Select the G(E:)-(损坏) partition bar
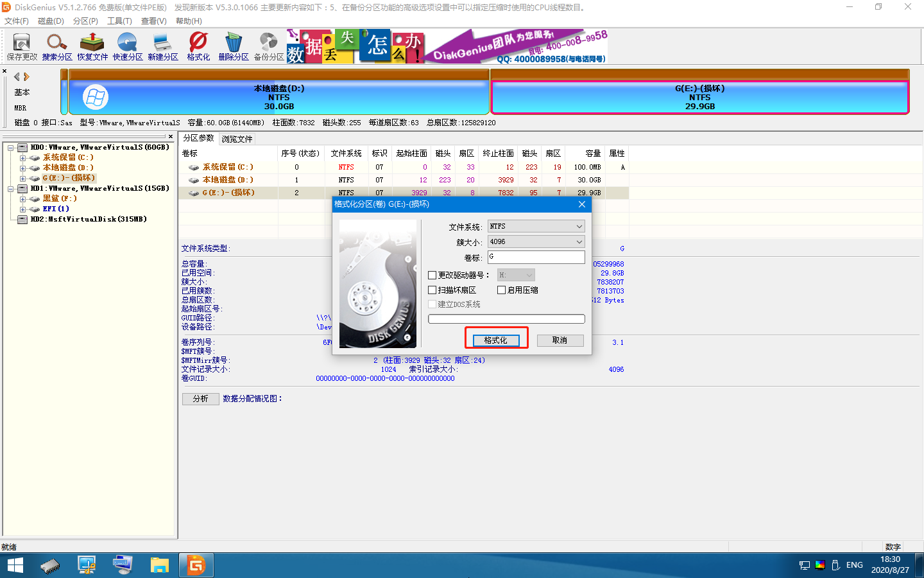Viewport: 924px width, 578px height. click(x=700, y=92)
